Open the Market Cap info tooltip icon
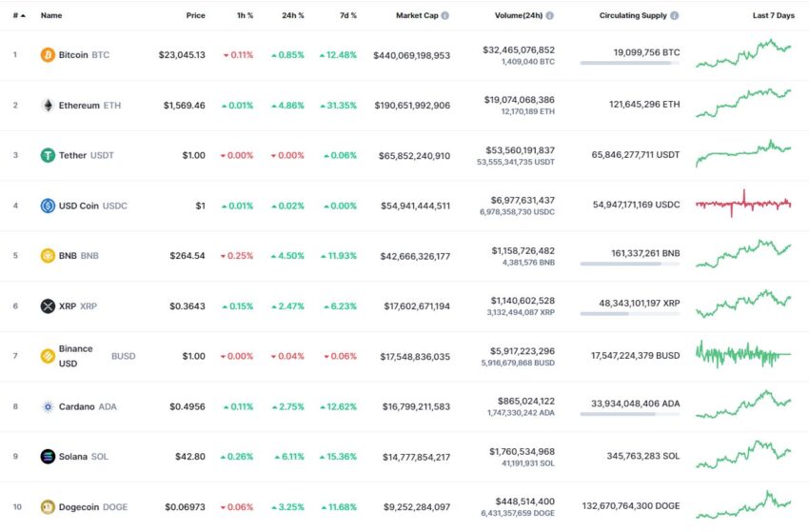 coord(444,15)
